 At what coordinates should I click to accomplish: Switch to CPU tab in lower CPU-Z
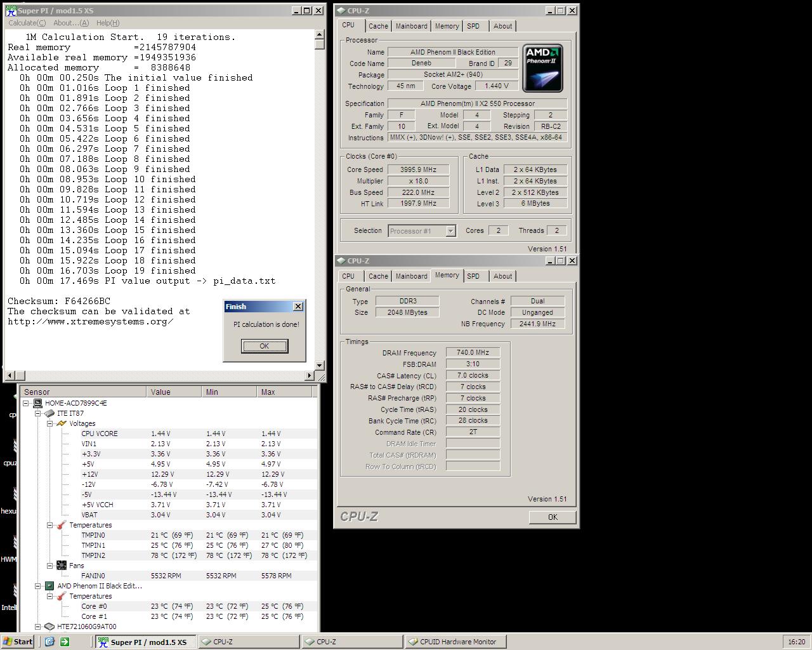(348, 276)
